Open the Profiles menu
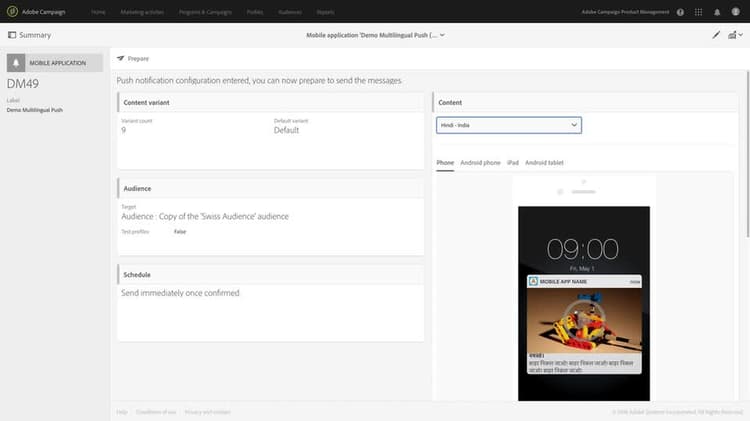The width and height of the screenshot is (750, 421). pos(255,12)
